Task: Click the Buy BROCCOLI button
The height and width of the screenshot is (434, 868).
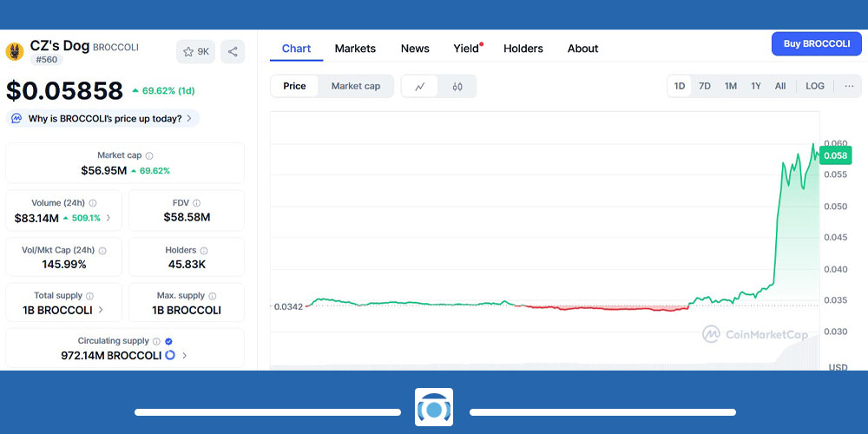Action: click(817, 43)
